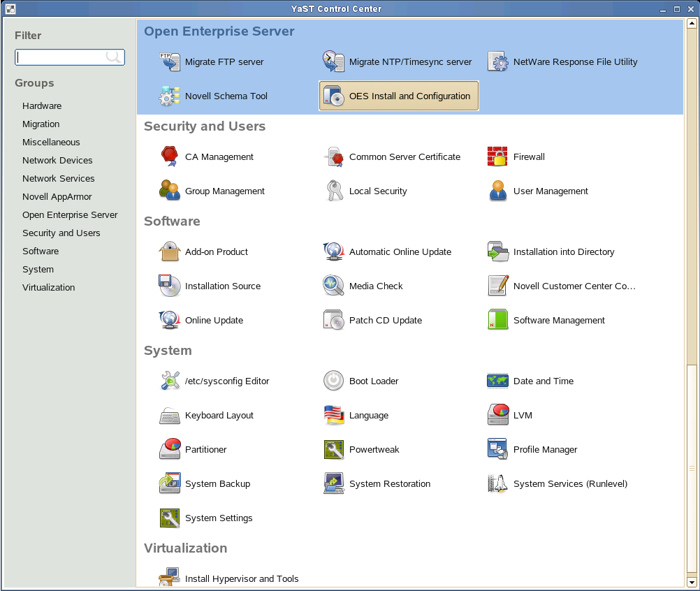This screenshot has width=700, height=591.
Task: Open User Management person icon
Action: tap(498, 191)
